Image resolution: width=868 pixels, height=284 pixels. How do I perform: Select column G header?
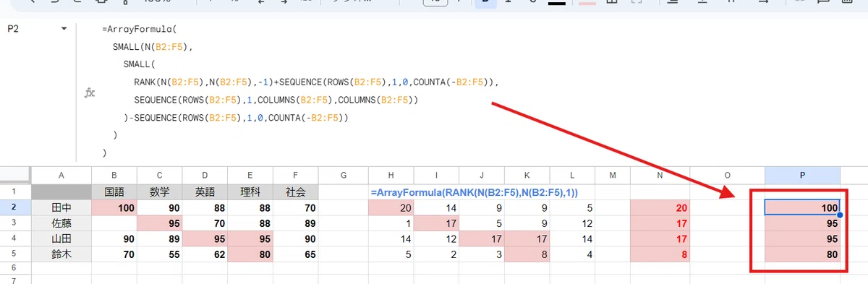(343, 176)
